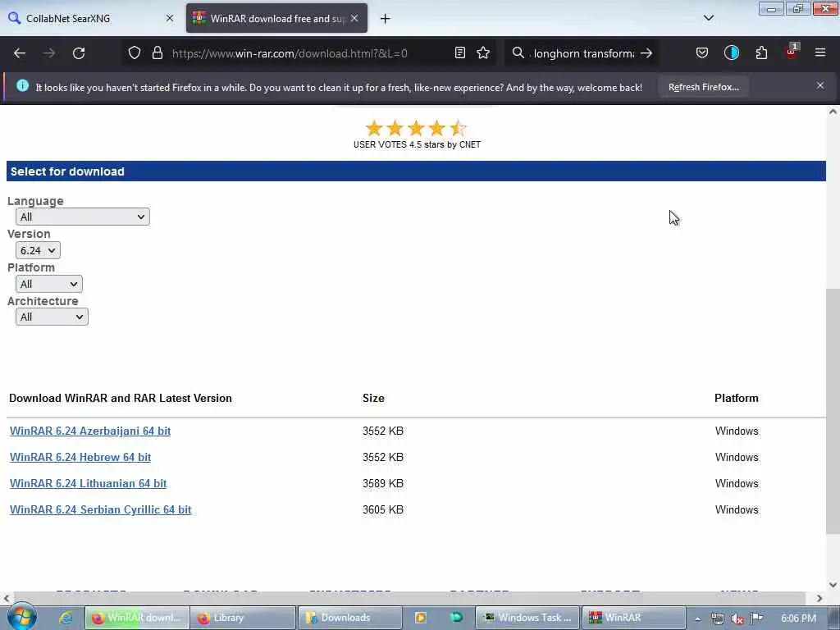
Task: Click the half-circle dark mode extension icon
Action: click(731, 53)
